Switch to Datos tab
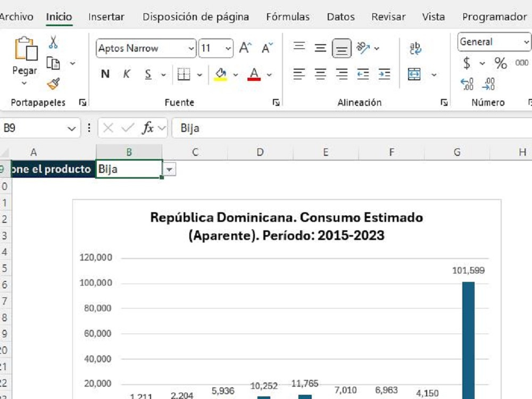 (x=340, y=16)
